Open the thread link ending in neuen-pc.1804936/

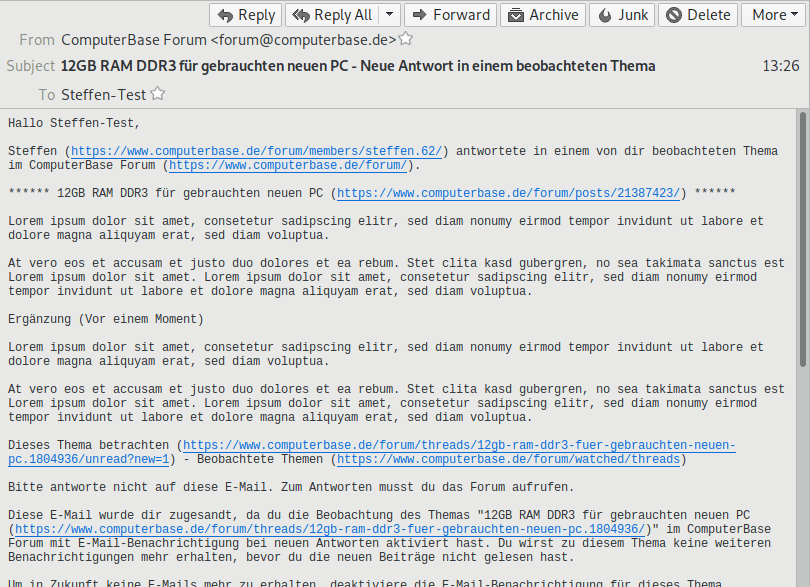pos(330,529)
